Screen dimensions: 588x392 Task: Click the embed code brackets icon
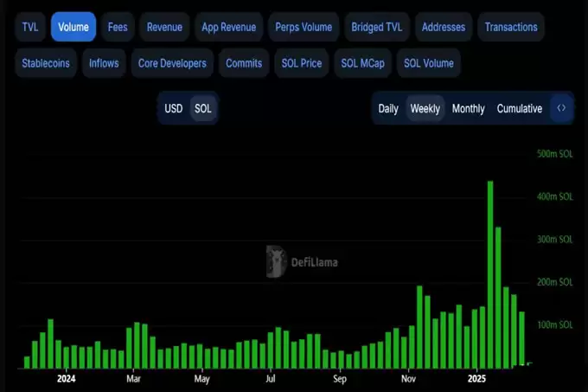561,108
